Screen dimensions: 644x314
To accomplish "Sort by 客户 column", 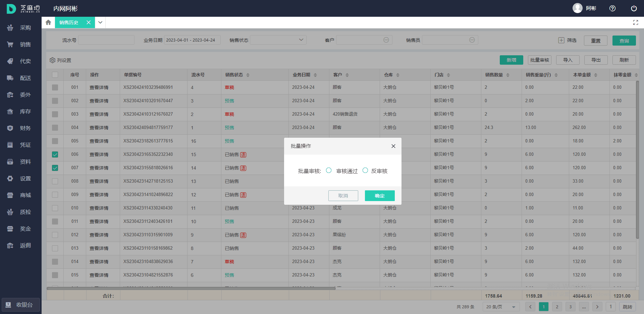I will coord(347,75).
